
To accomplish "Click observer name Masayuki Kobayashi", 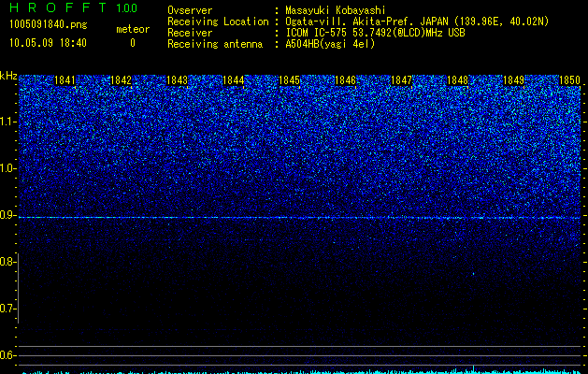I will [336, 10].
